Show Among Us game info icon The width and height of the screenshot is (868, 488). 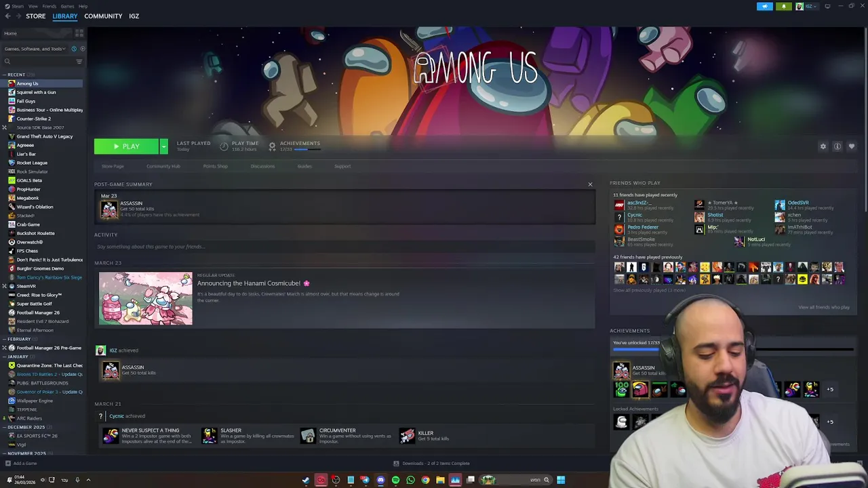837,146
